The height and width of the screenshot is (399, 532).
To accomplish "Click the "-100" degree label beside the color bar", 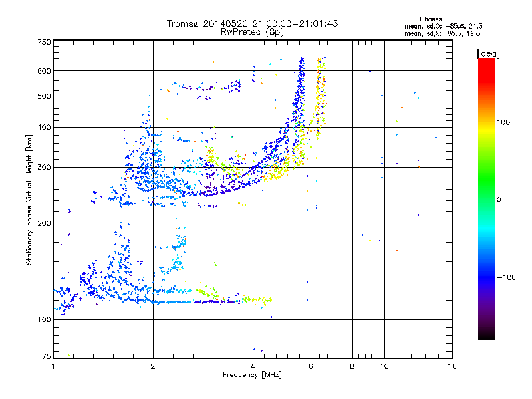I will coord(506,277).
